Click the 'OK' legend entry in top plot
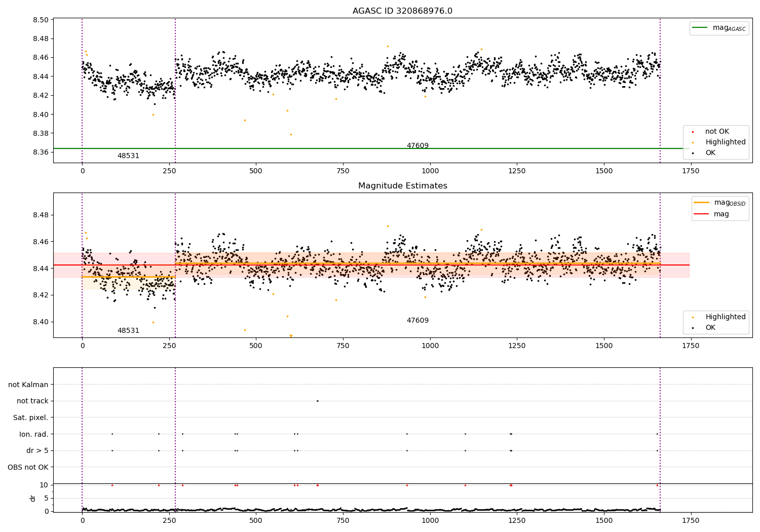 pos(710,153)
